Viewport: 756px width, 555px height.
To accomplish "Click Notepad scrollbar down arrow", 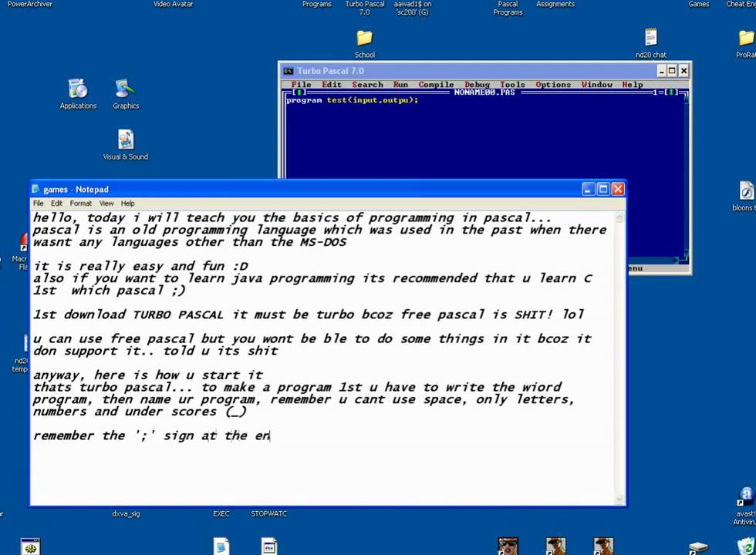I will tap(619, 499).
